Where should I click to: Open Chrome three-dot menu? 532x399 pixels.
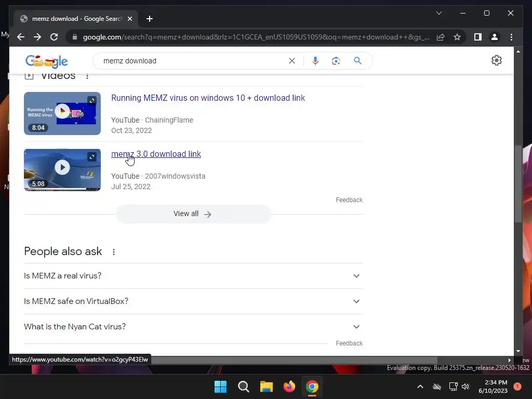[x=511, y=37]
